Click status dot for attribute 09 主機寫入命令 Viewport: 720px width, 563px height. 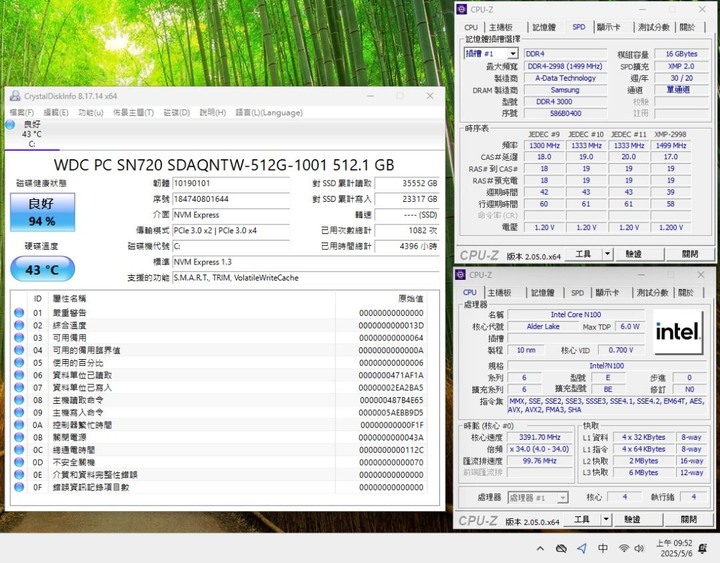coord(19,412)
